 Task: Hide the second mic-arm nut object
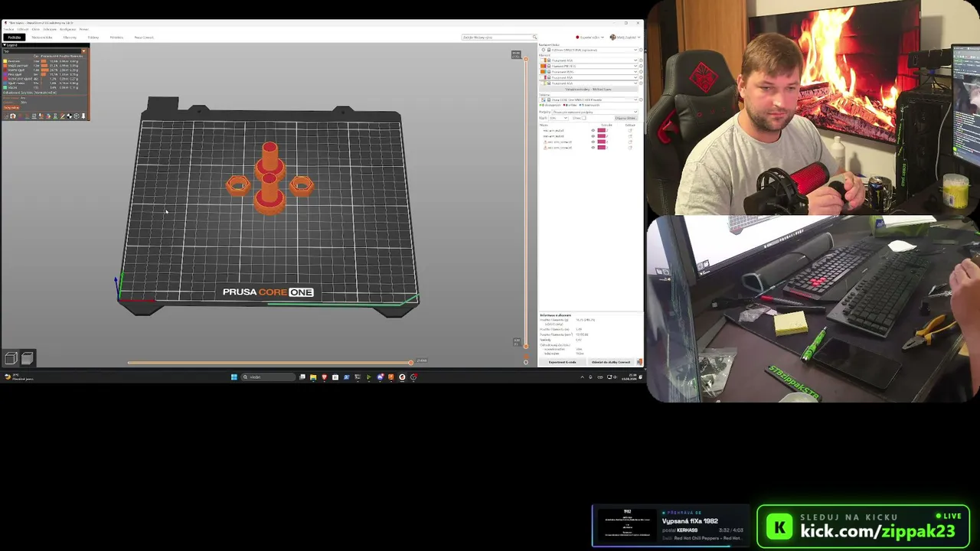pos(593,136)
